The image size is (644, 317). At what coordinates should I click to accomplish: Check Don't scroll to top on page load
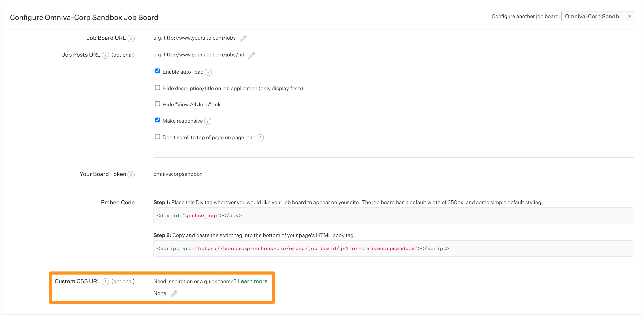(x=157, y=137)
